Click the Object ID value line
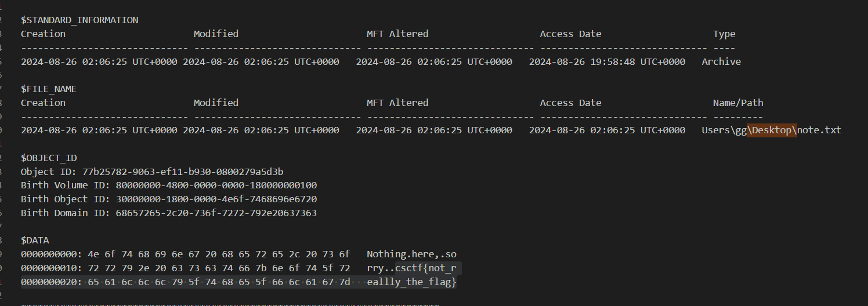The width and height of the screenshot is (868, 306). pos(152,172)
